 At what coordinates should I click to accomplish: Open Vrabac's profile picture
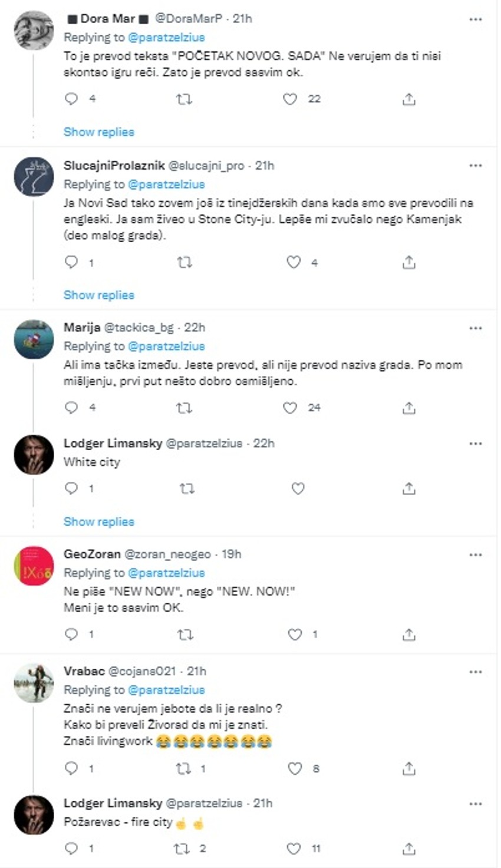(34, 683)
